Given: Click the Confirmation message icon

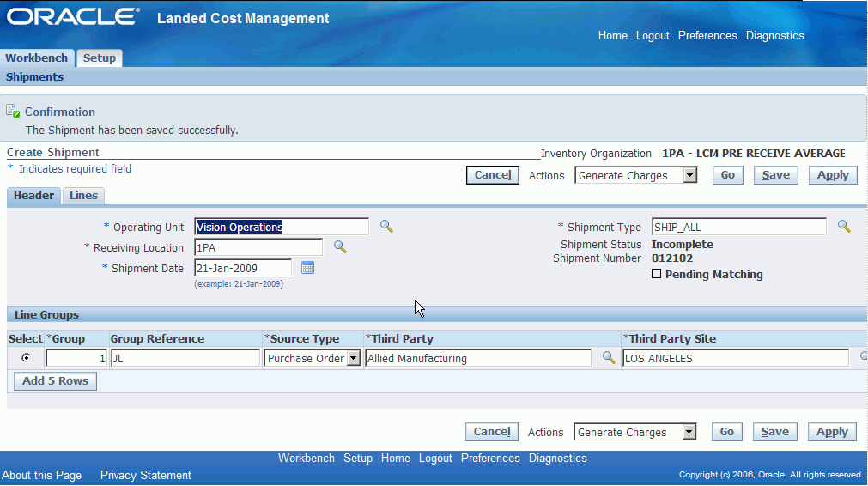Looking at the screenshot, I should pos(13,112).
